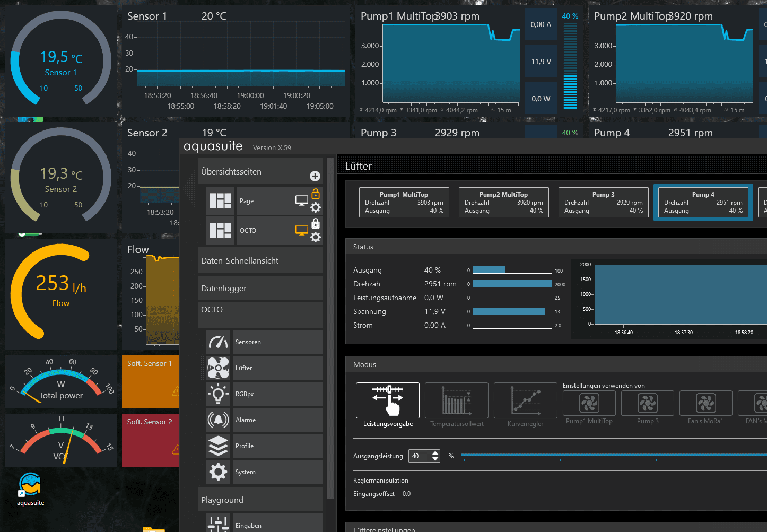The height and width of the screenshot is (532, 767).
Task: Click the Sensor 1 19,5 °C gauge widget
Action: (61, 61)
